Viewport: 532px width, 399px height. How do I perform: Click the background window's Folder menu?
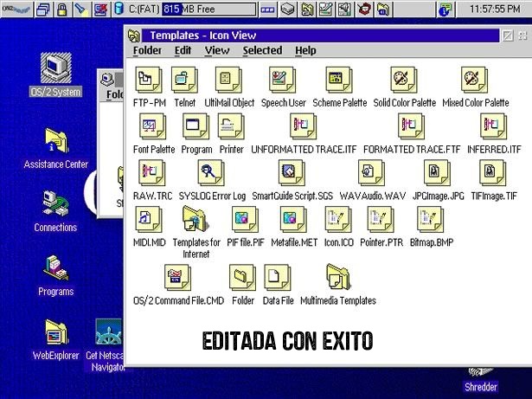point(115,94)
